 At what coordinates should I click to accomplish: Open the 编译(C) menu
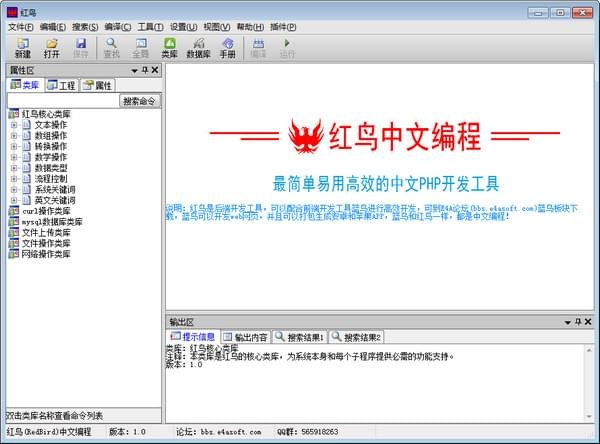click(x=118, y=26)
